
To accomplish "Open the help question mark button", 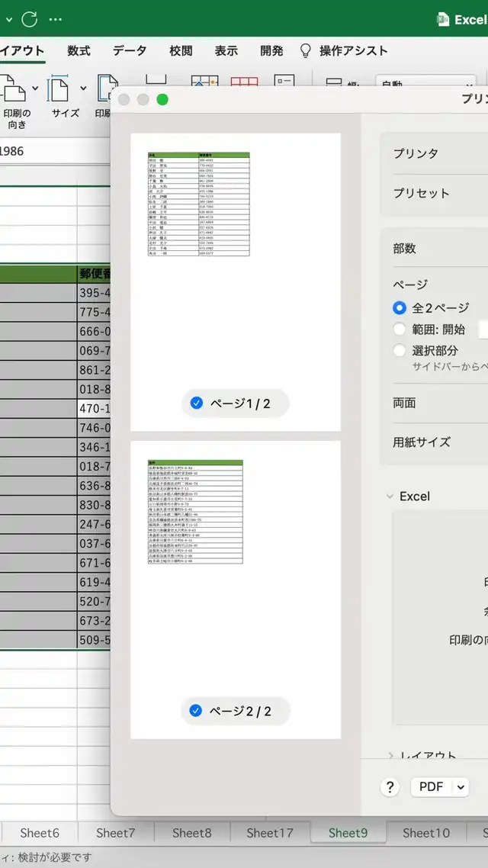I will click(x=390, y=787).
